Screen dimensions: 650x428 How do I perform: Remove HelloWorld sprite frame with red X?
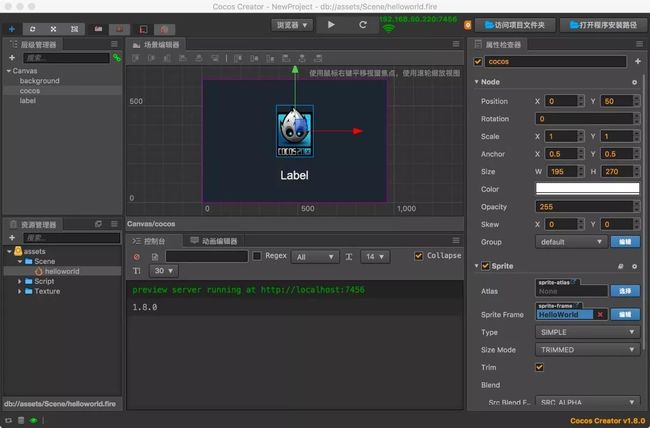click(600, 315)
